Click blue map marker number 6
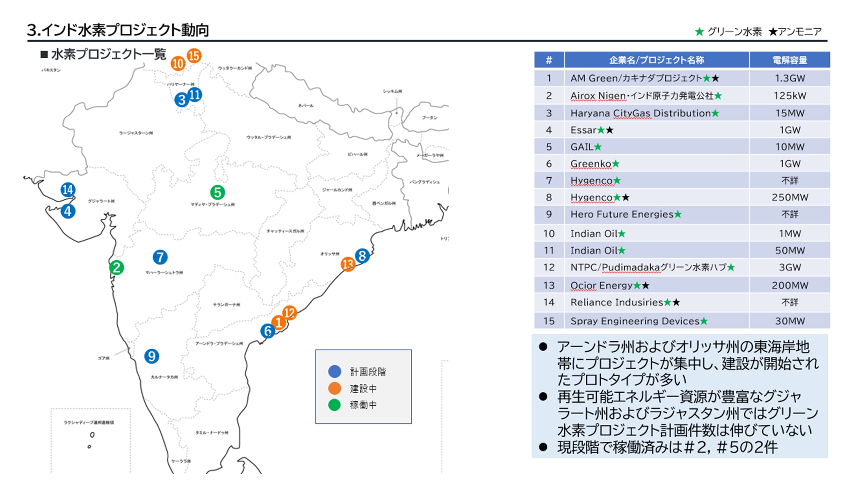868x503 pixels. pos(268,331)
